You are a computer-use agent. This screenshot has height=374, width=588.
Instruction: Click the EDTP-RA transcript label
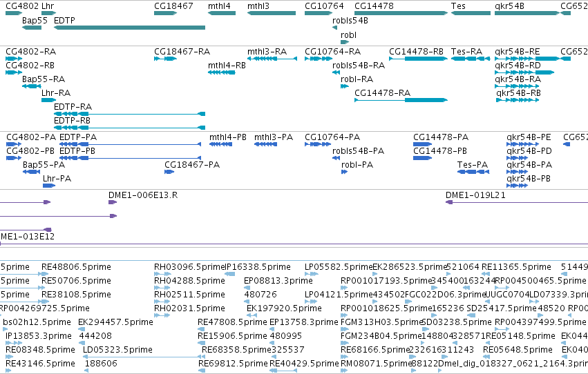coord(73,107)
